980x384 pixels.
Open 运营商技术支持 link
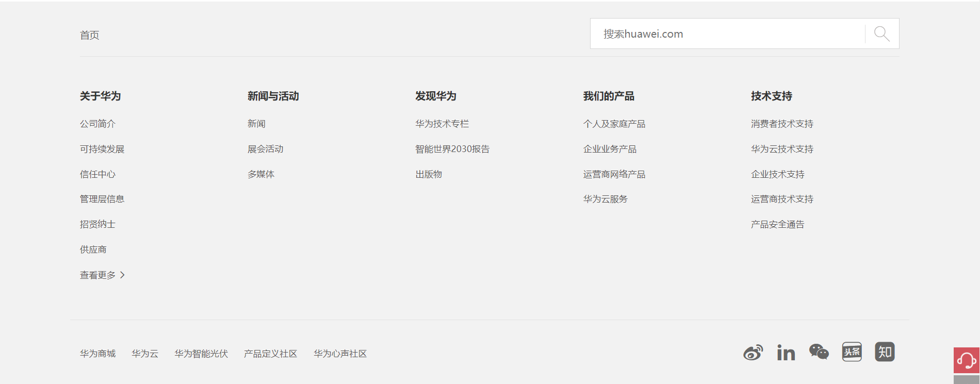[x=782, y=199]
